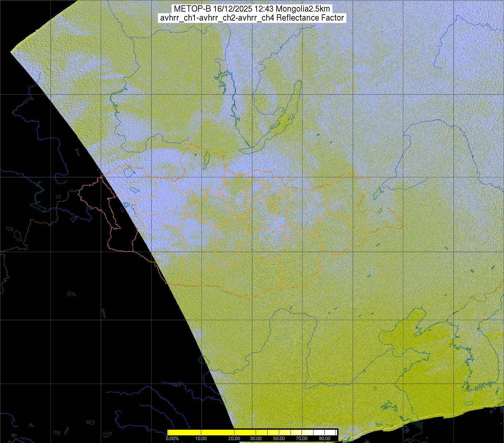Click the 70.00 tick label on the color scale
The image size is (504, 443).
(x=302, y=438)
